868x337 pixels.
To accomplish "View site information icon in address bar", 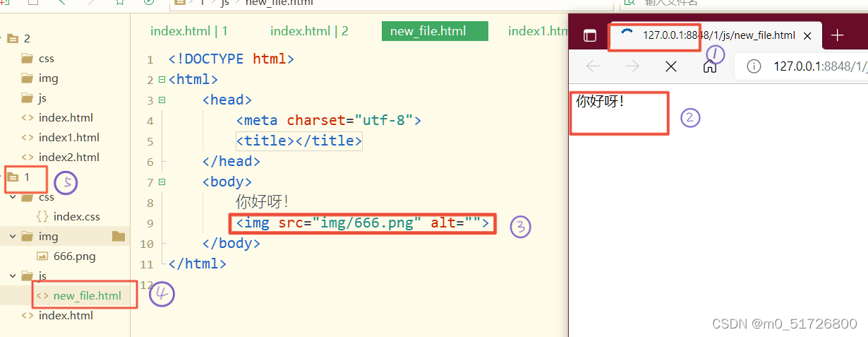I will pyautogui.click(x=754, y=66).
